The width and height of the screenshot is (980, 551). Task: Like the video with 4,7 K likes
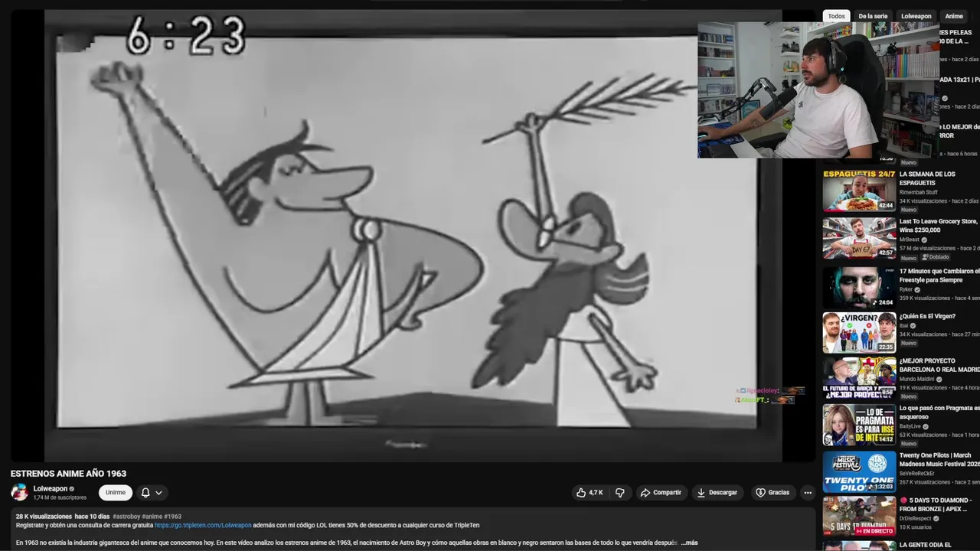(x=590, y=493)
